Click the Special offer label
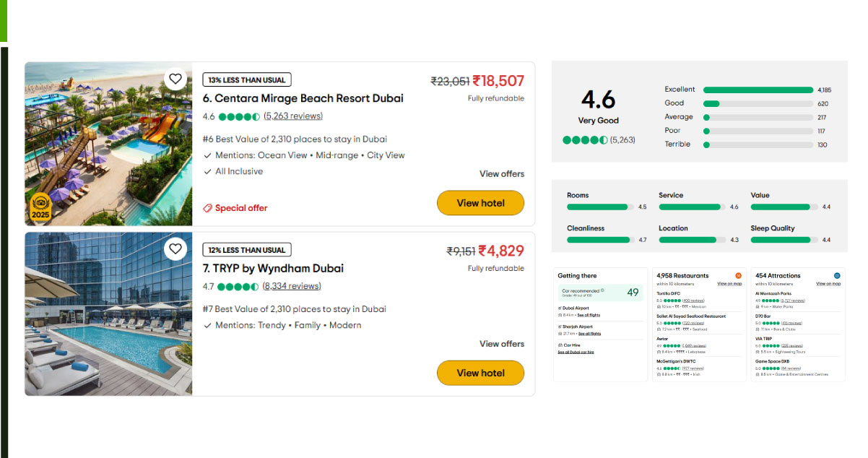 [241, 208]
